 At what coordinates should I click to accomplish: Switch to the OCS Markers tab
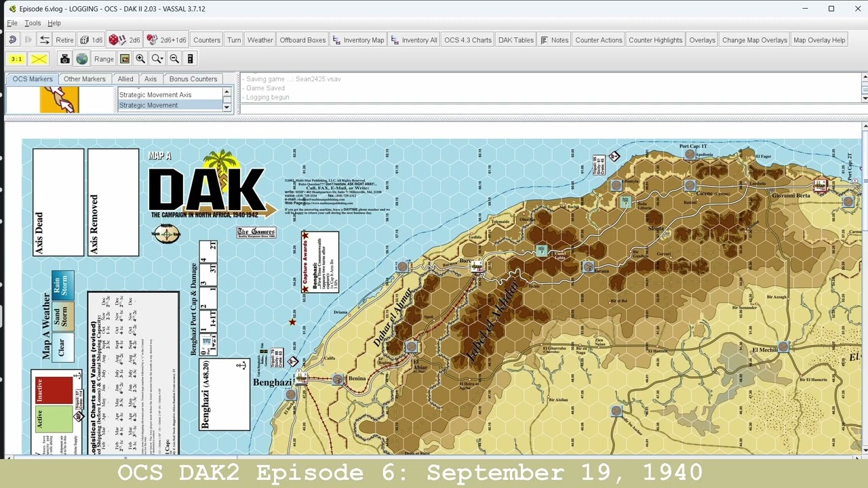[x=33, y=79]
